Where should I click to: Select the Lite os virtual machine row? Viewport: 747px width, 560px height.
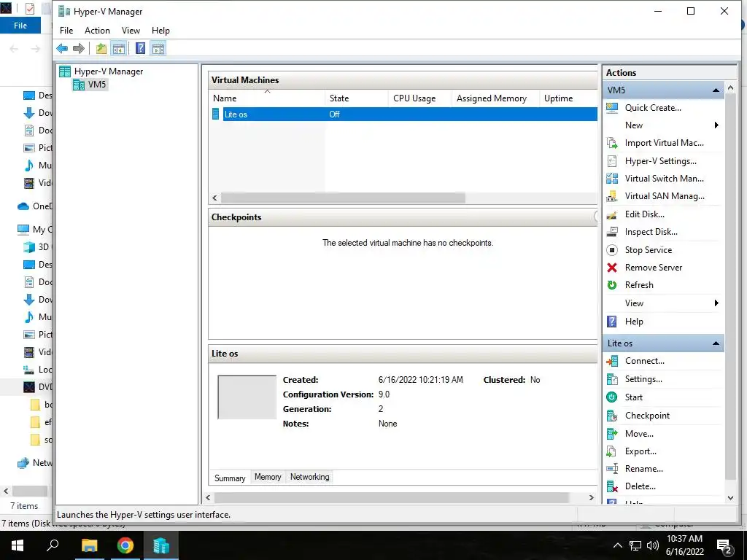[x=403, y=114]
